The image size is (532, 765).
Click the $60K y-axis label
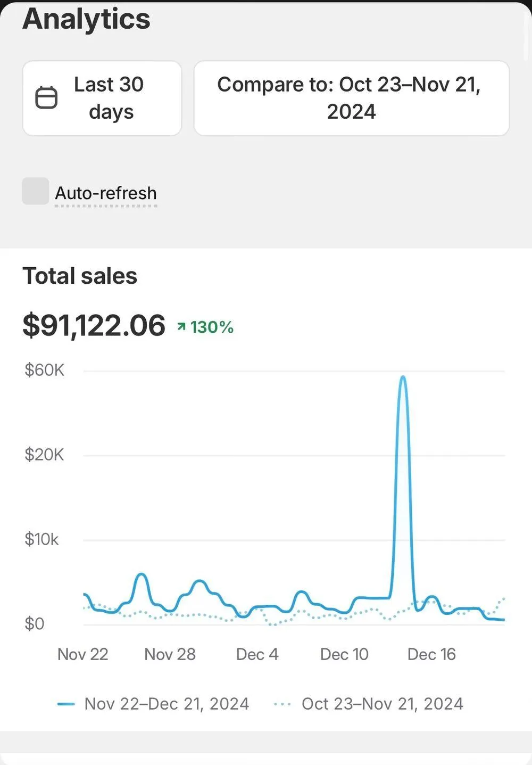(x=44, y=370)
